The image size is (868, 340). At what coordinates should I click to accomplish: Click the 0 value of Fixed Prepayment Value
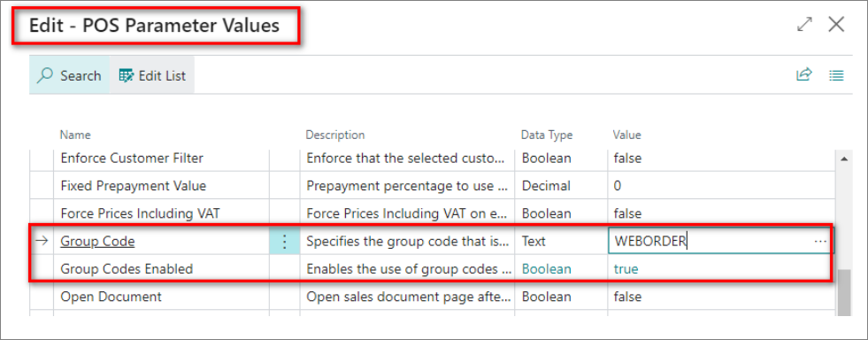pos(618,186)
